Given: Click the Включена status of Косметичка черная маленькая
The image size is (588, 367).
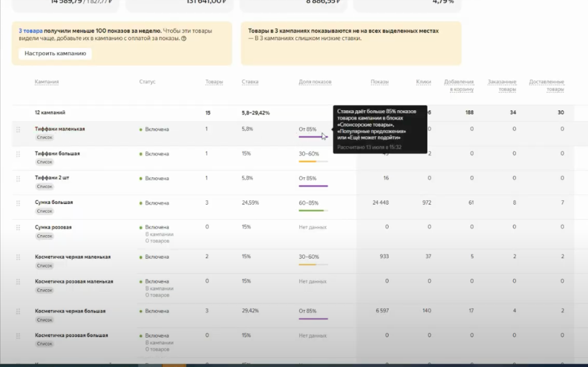Looking at the screenshot, I should pos(157,257).
